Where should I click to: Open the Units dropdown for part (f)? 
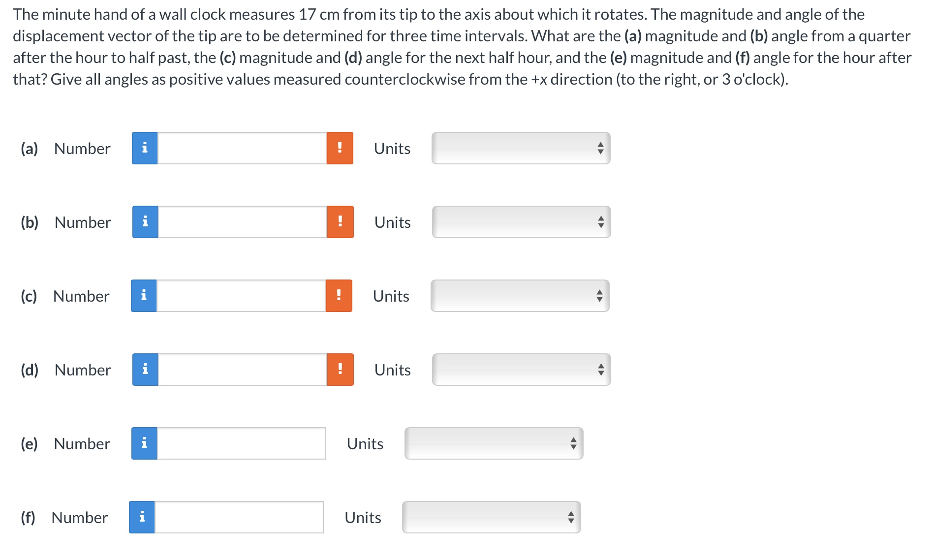click(x=491, y=517)
